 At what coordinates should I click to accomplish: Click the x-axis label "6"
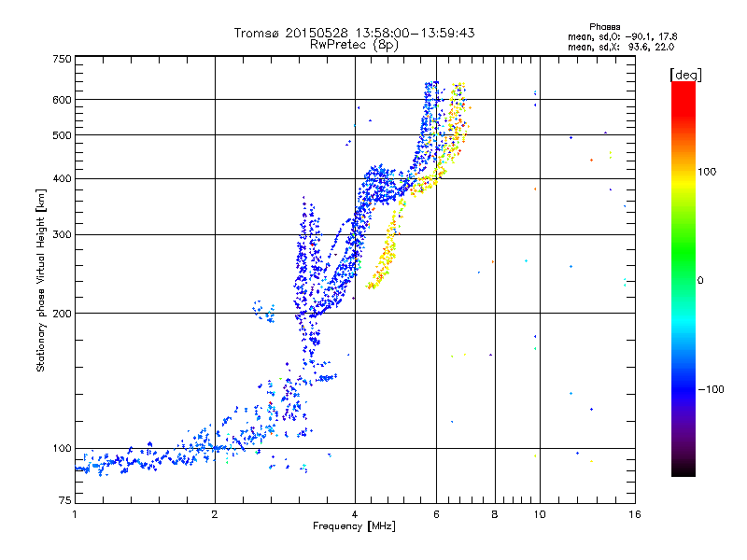click(x=436, y=514)
